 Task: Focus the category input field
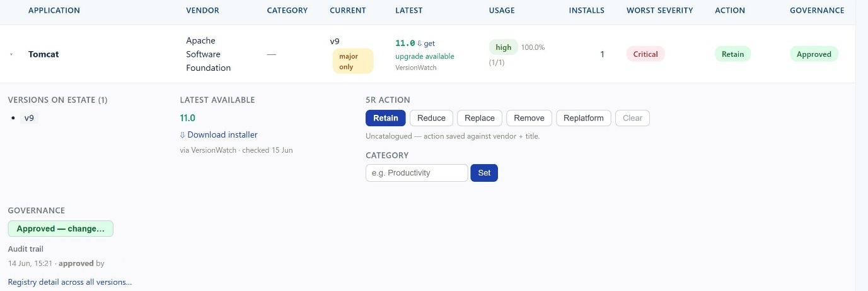click(417, 173)
